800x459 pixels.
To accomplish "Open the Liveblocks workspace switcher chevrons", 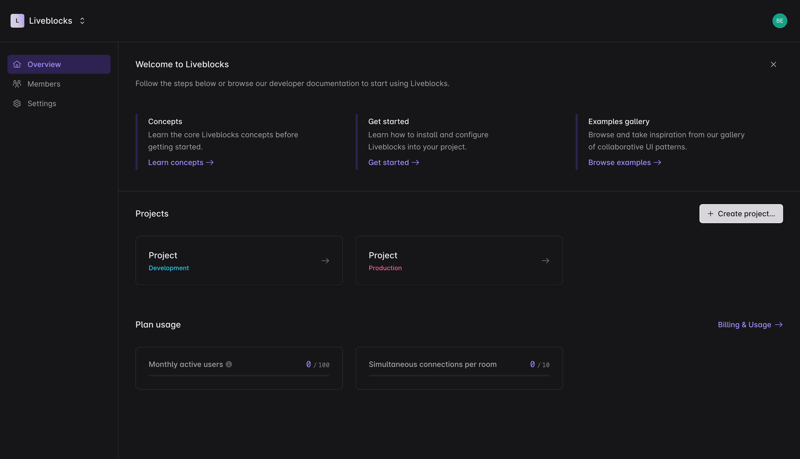I will 82,21.
